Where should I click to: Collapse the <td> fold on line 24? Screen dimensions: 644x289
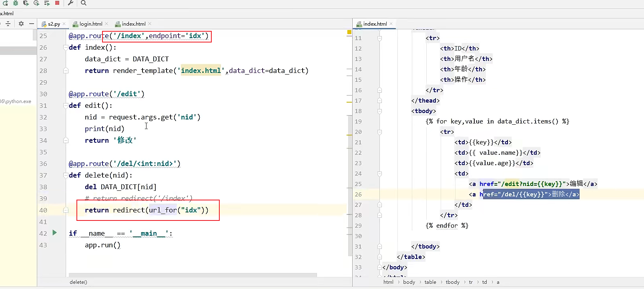tap(379, 174)
